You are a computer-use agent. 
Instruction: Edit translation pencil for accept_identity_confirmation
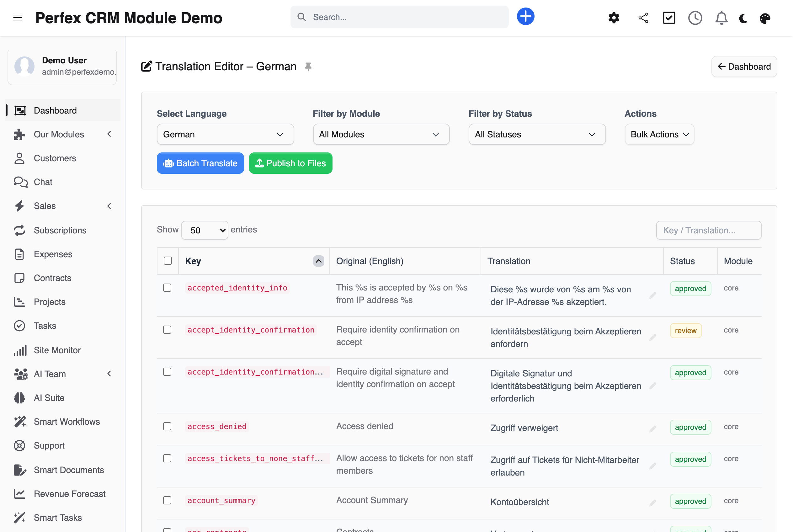[x=652, y=337]
